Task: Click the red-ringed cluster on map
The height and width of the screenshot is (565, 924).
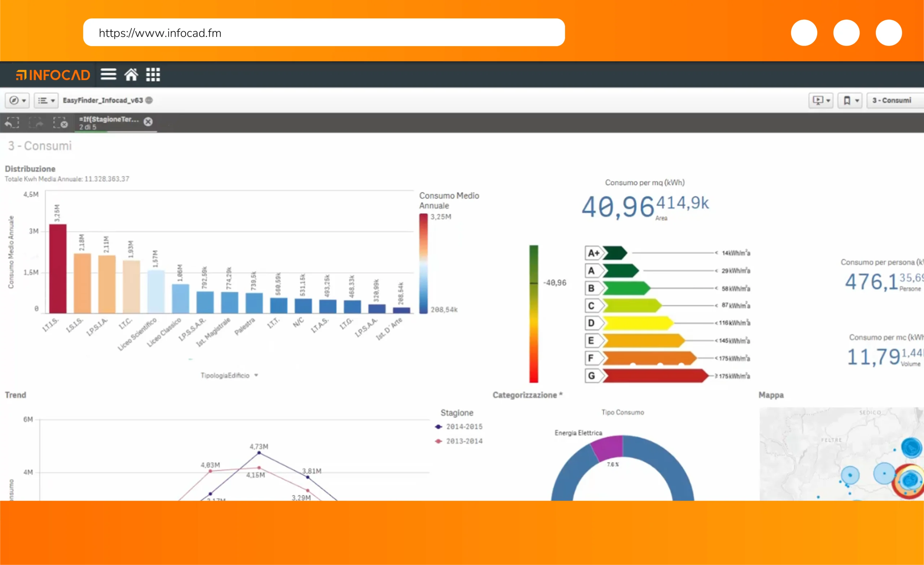Action: [909, 481]
